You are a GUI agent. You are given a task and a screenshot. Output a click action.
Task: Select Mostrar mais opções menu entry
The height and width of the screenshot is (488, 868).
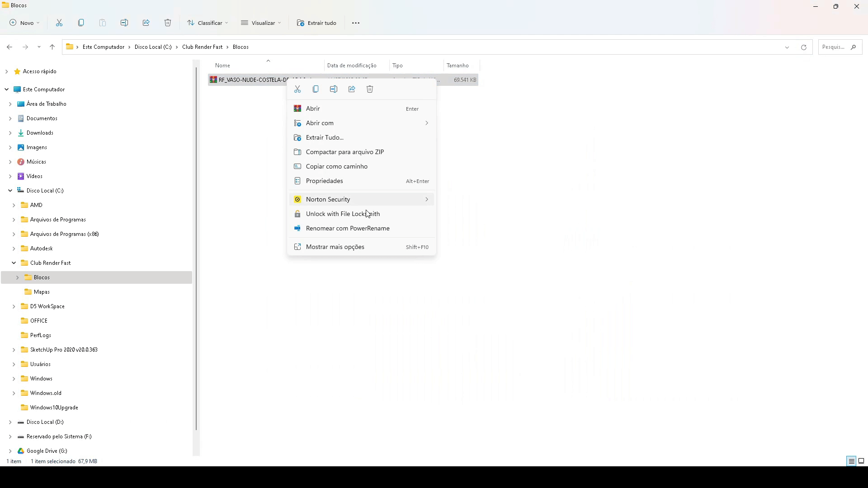(335, 247)
